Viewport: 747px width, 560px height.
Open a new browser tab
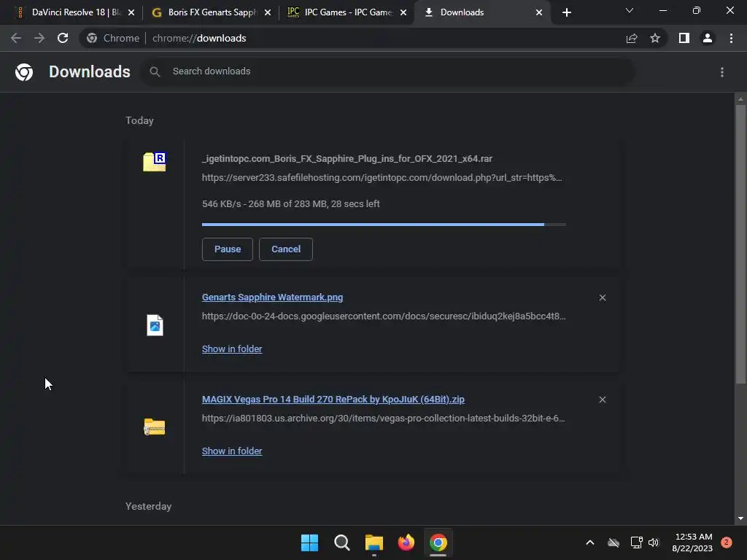(566, 12)
